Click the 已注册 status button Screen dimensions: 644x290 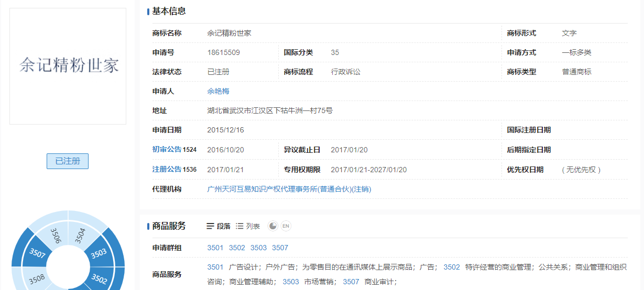(68, 161)
